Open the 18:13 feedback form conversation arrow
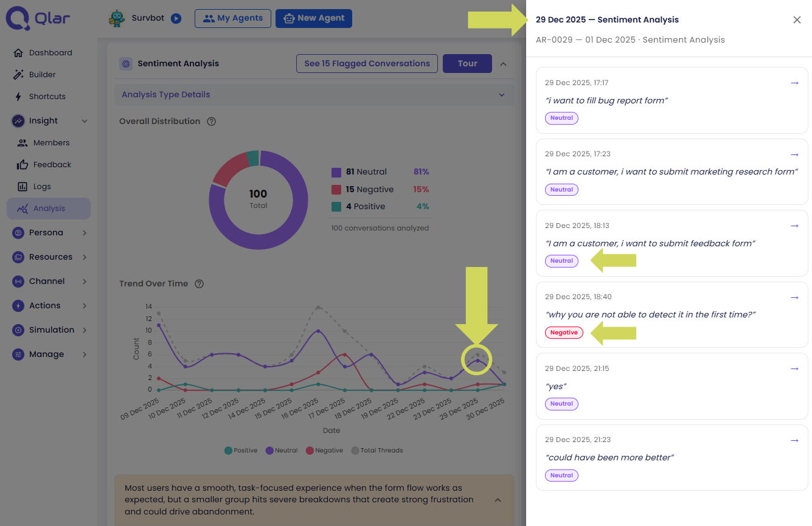 click(x=794, y=226)
